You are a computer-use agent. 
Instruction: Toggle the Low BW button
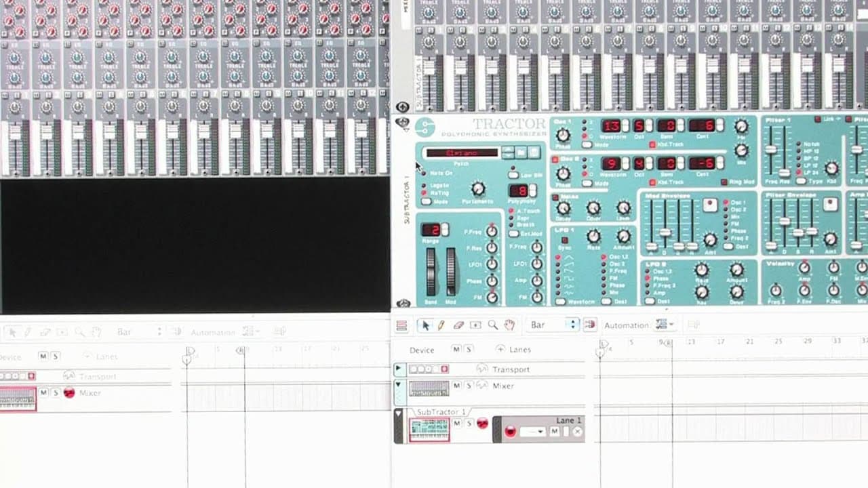click(513, 175)
